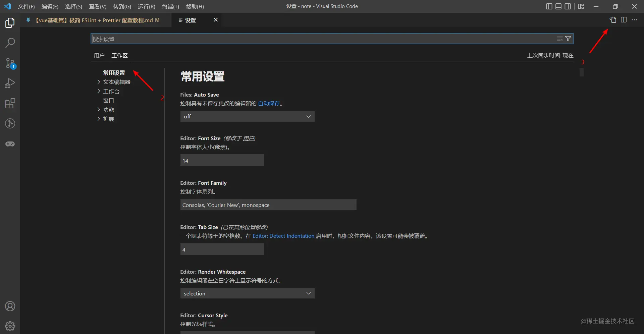This screenshot has width=644, height=334.
Task: Expand the 工作台 tree node
Action: (111, 91)
